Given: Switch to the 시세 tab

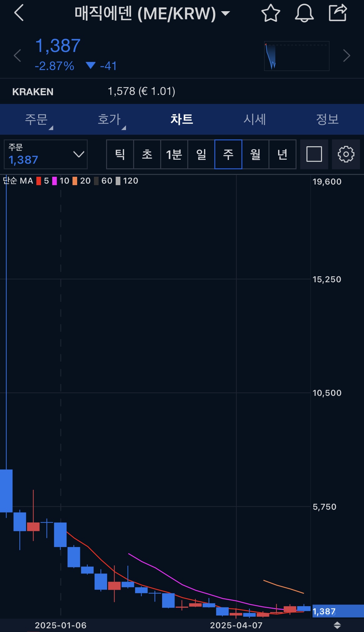Looking at the screenshot, I should point(255,119).
